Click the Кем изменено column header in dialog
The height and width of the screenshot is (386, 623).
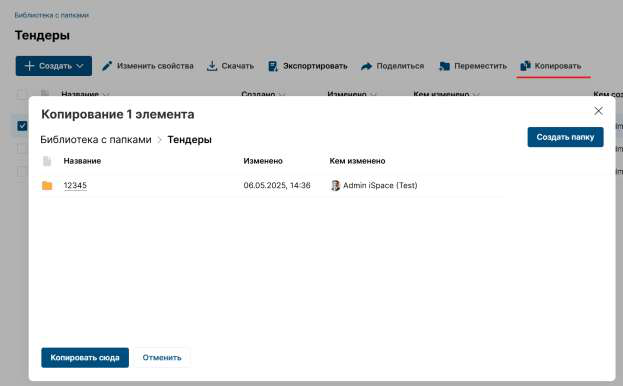coord(357,161)
